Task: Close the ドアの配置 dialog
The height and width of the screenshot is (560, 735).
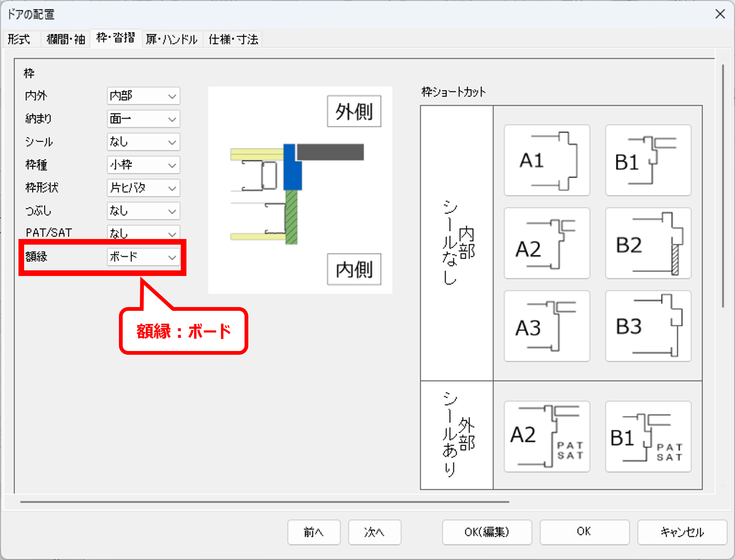Action: click(720, 14)
